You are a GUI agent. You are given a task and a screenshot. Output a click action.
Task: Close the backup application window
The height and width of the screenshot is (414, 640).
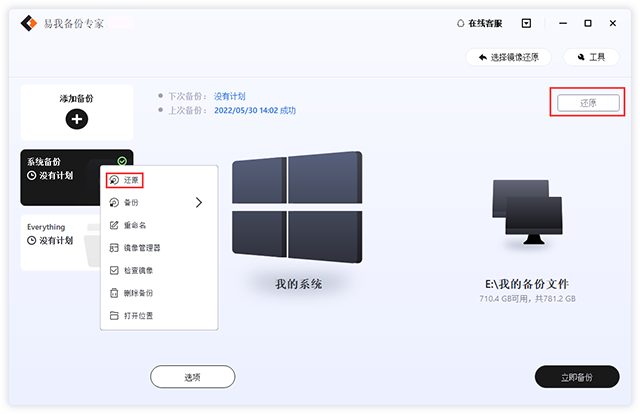(613, 23)
